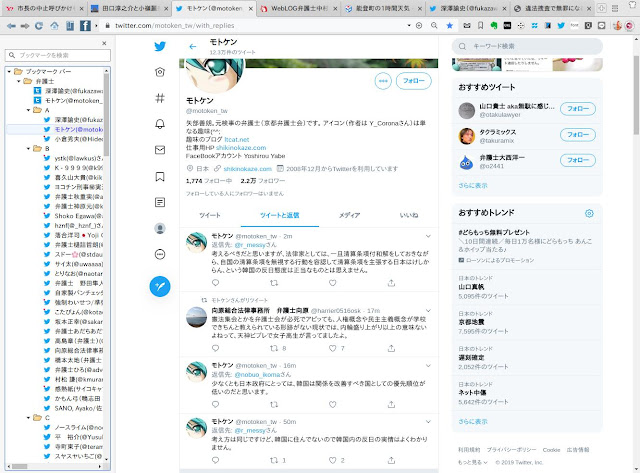The width and height of the screenshot is (640, 473).
Task: Like the 2m モトケン tweet
Action: (333, 282)
